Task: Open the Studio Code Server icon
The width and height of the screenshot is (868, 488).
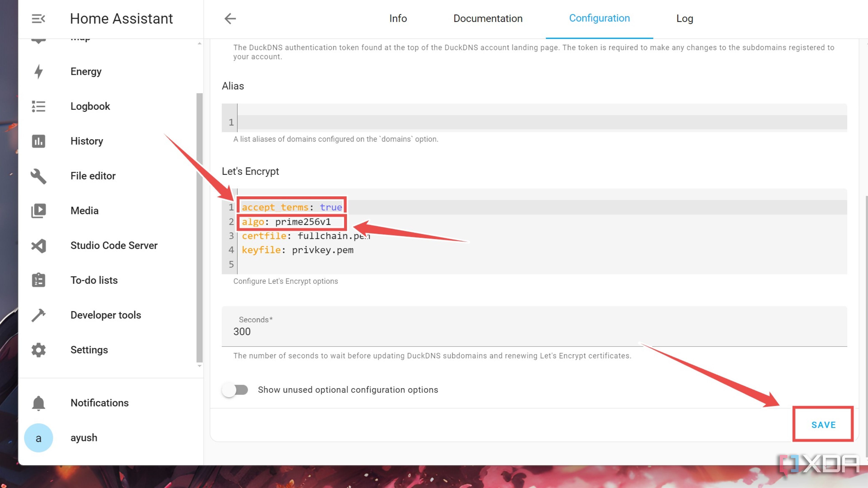Action: (x=38, y=246)
